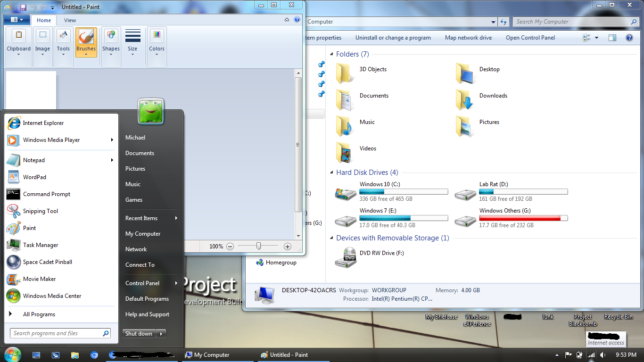Image resolution: width=644 pixels, height=362 pixels.
Task: Click the Windows Start orb
Action: click(x=12, y=354)
